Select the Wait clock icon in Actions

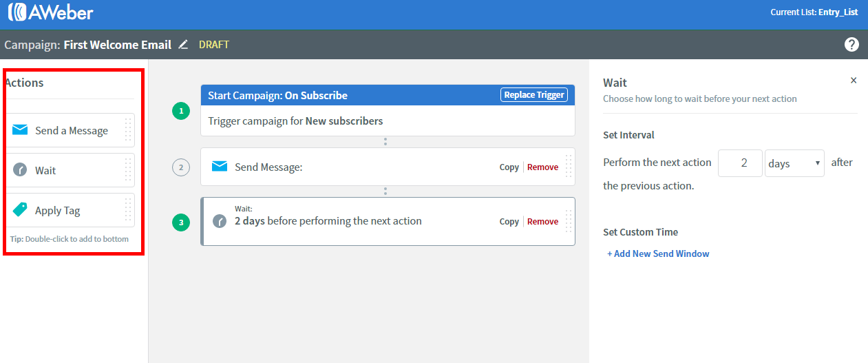pos(21,170)
